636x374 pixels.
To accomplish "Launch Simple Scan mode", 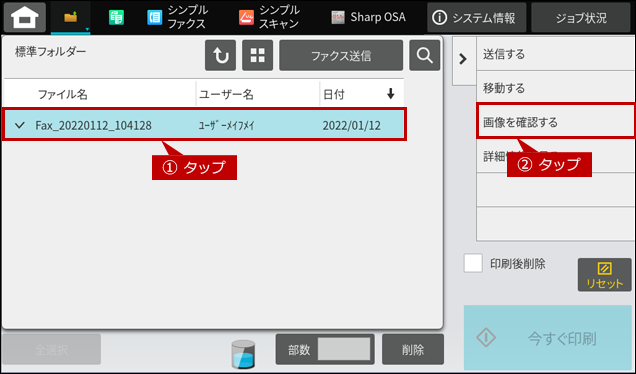I will coord(269,17).
